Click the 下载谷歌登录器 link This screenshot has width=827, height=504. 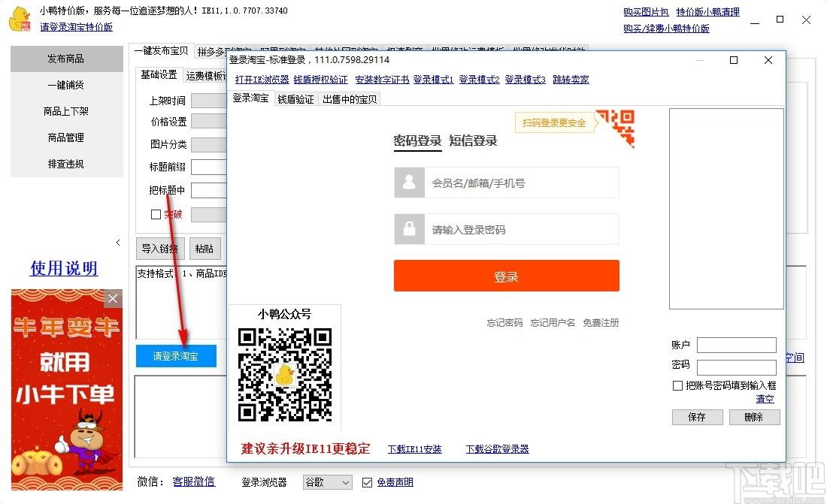tap(498, 449)
